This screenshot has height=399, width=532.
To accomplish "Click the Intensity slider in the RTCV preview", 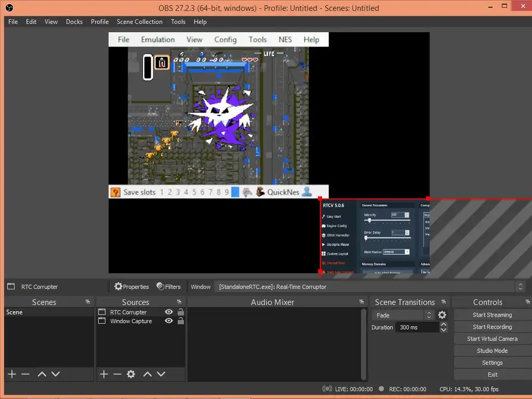I will [x=387, y=220].
